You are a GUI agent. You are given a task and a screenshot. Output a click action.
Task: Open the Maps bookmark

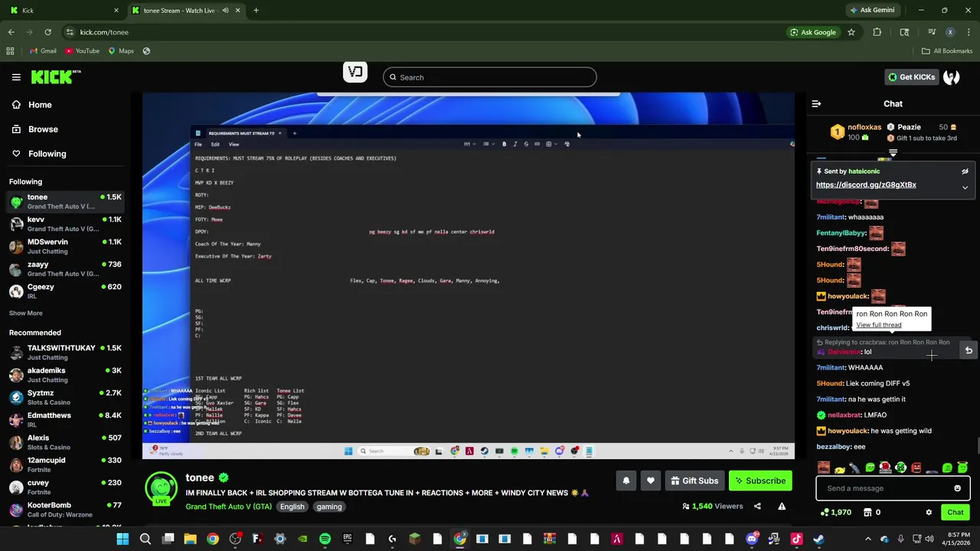click(121, 51)
